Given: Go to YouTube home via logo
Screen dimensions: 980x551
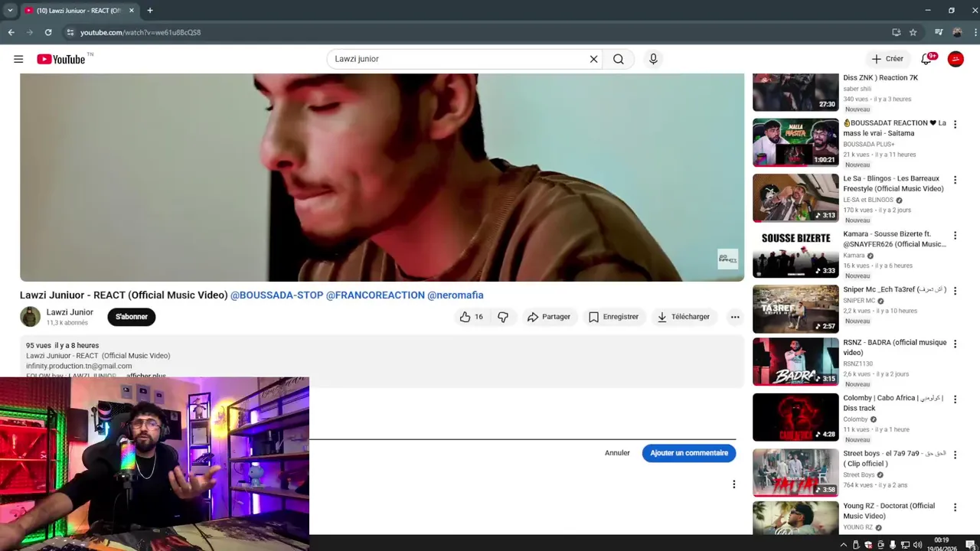Looking at the screenshot, I should click(x=60, y=59).
